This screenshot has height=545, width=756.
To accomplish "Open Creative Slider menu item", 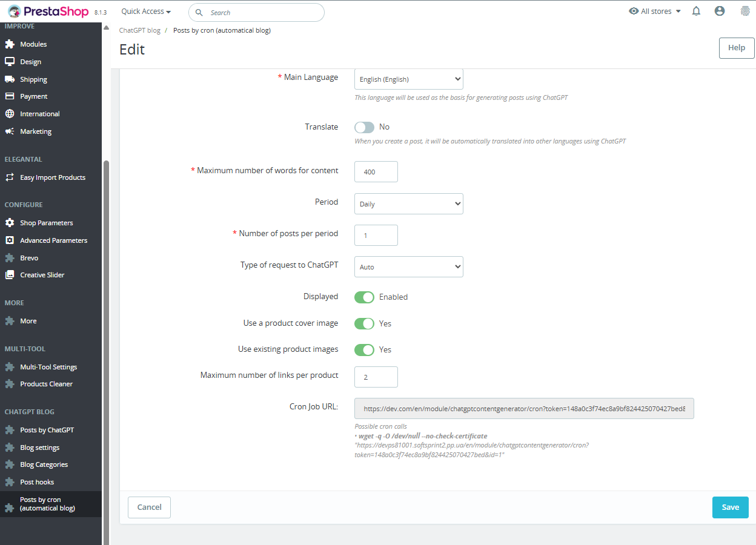I will click(42, 275).
